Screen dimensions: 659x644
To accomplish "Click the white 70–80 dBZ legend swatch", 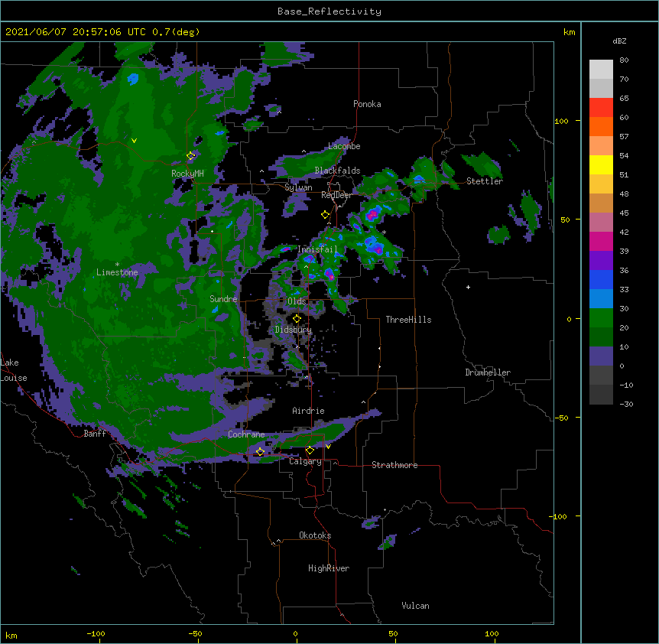I will click(601, 70).
